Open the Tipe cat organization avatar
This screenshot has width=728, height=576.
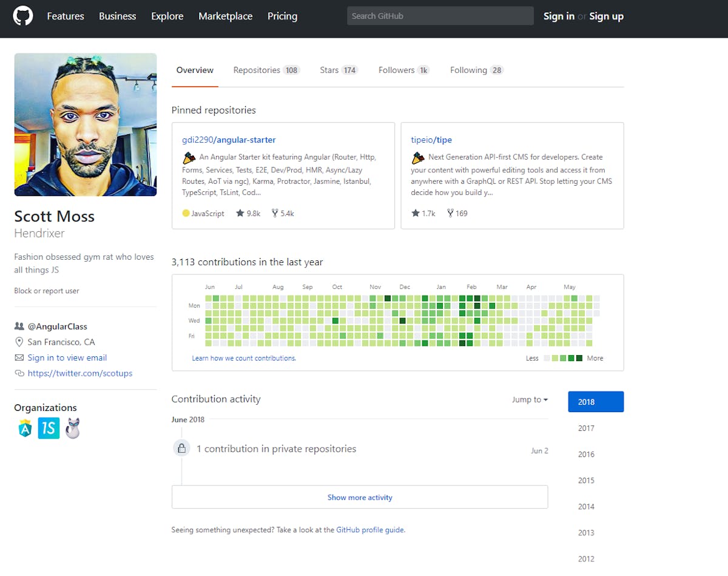pos(72,428)
